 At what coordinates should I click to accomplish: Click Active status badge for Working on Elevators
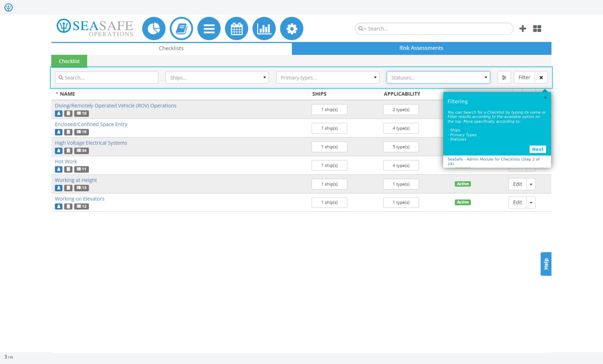coord(463,202)
